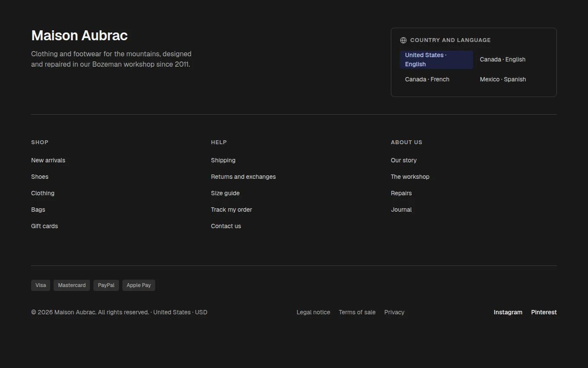Open the New arrivals link
Screen dimensions: 588x368
(x=48, y=160)
